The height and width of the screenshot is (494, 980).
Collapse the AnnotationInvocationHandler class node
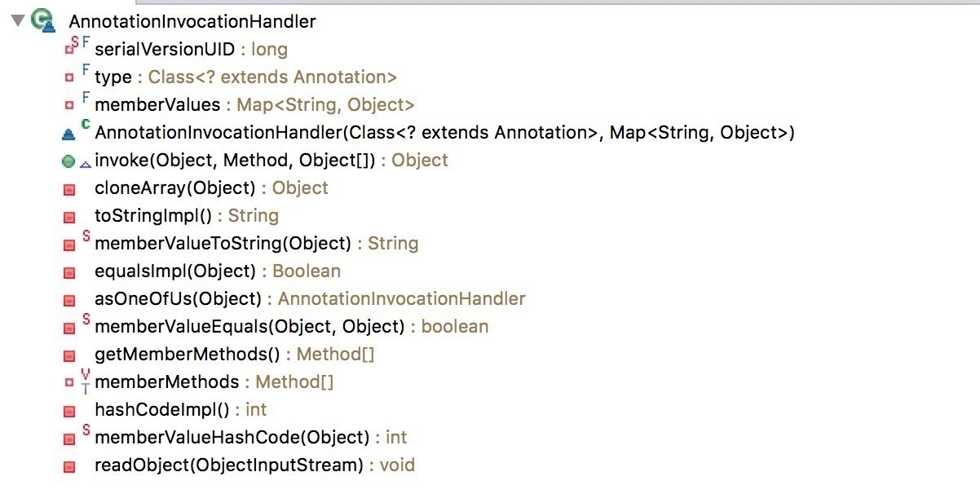coord(18,21)
